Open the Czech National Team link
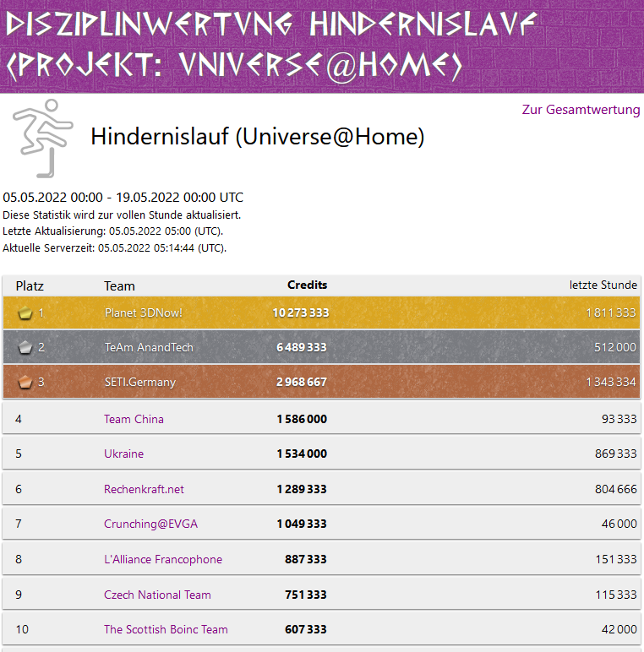 click(x=157, y=595)
